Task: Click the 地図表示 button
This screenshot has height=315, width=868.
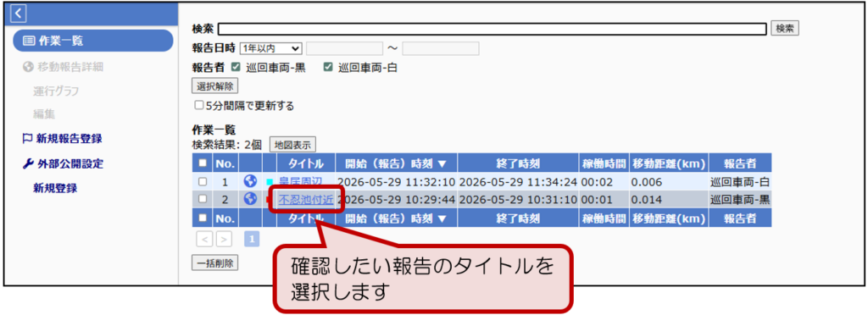Action: click(292, 146)
